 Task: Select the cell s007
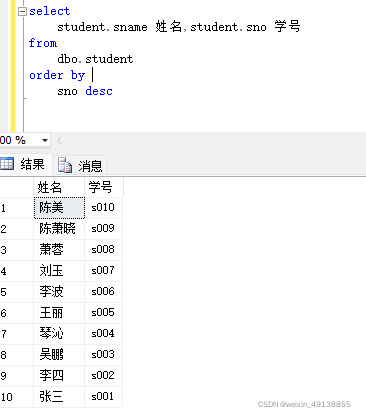click(103, 271)
